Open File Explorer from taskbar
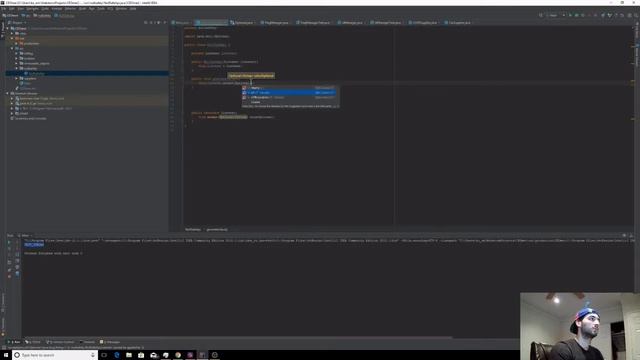 (x=129, y=355)
